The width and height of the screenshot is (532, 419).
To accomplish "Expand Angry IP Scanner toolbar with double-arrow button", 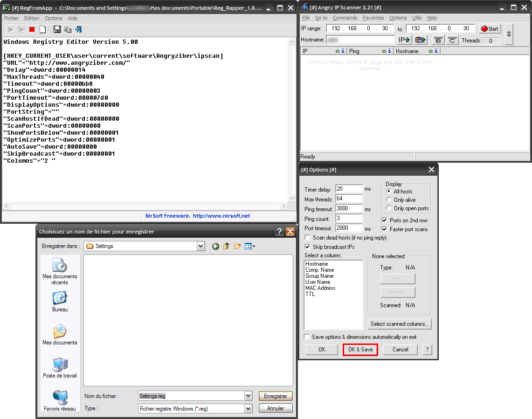I will click(509, 34).
